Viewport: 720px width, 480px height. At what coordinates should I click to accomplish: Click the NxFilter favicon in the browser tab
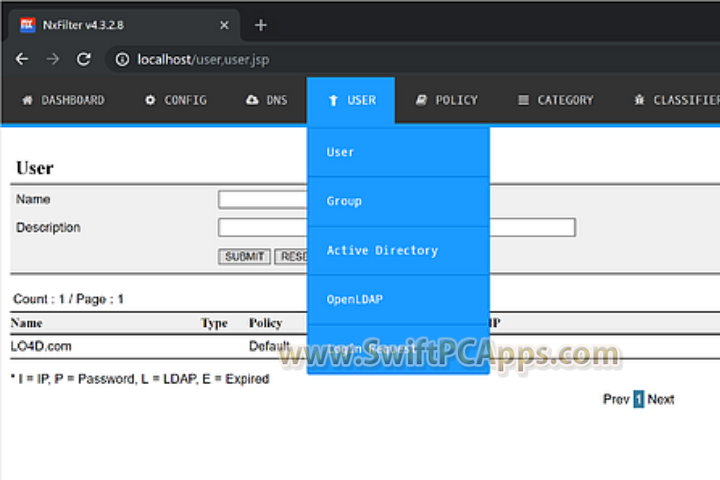28,25
